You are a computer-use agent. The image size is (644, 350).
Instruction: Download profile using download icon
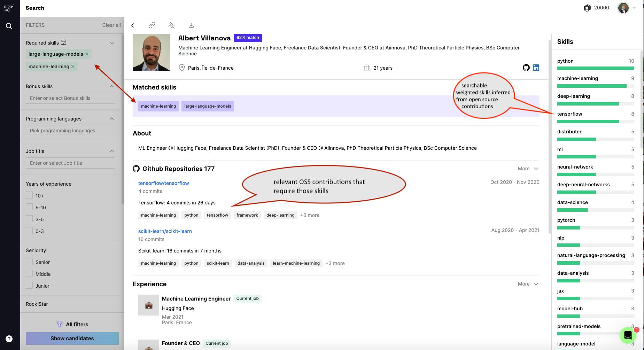191,25
